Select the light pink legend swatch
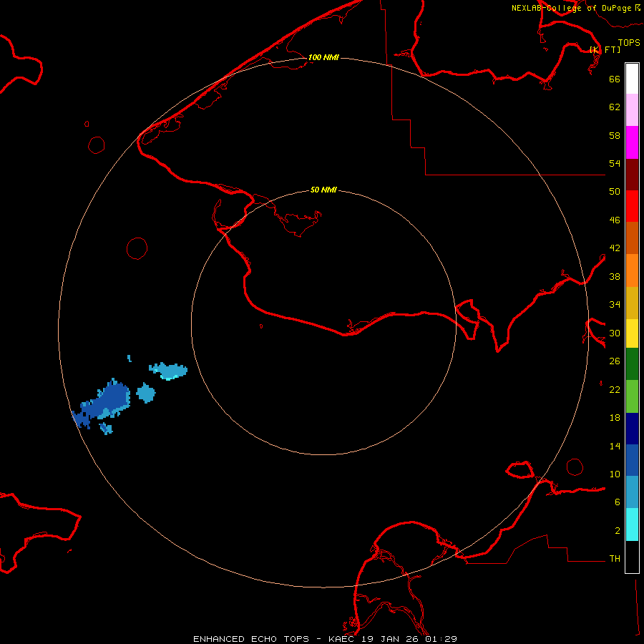This screenshot has height=644, width=644. click(x=632, y=109)
